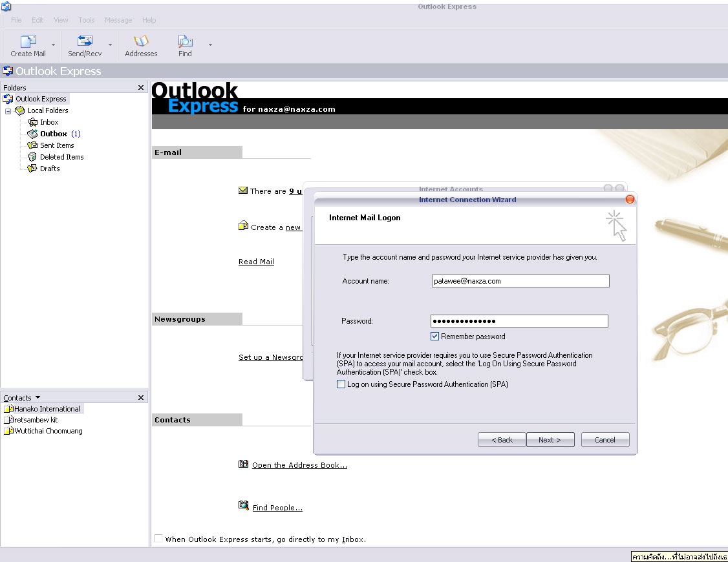
Task: Click the Outlook Express banner icon
Action: pos(8,71)
